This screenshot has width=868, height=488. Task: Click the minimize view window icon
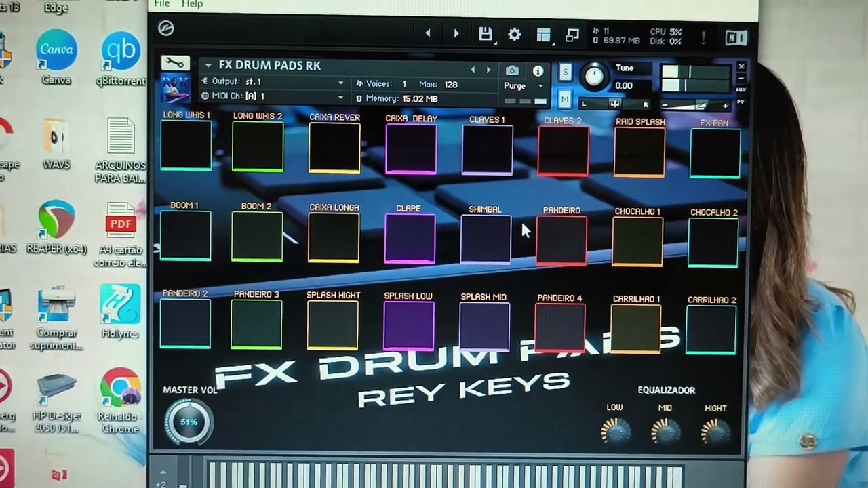pos(572,35)
